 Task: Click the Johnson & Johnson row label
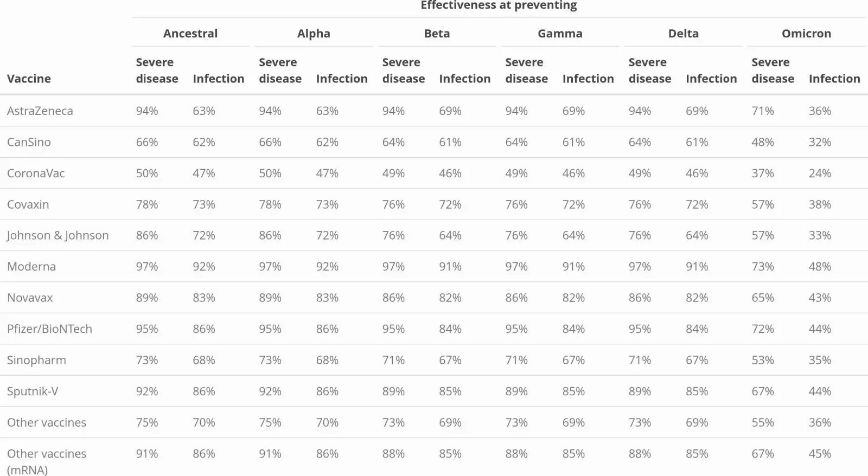click(x=58, y=235)
